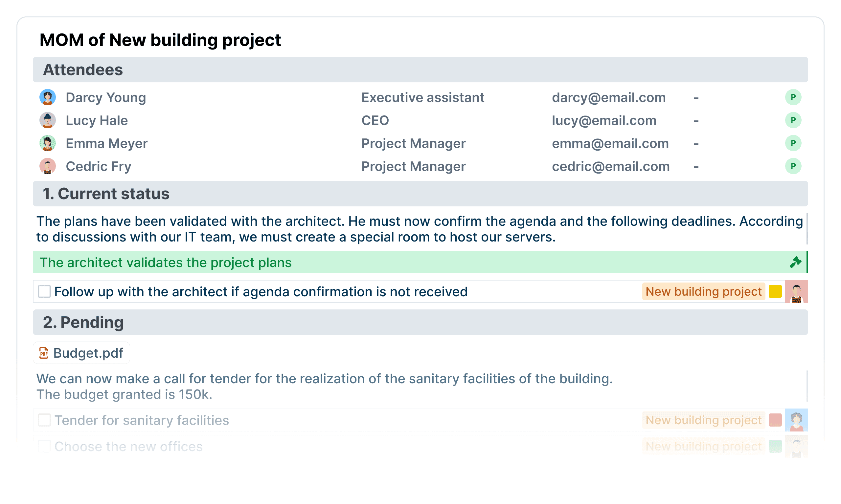Toggle the Tender for sanitary facilities checkbox
Viewport: 841px width, 504px height.
(45, 420)
